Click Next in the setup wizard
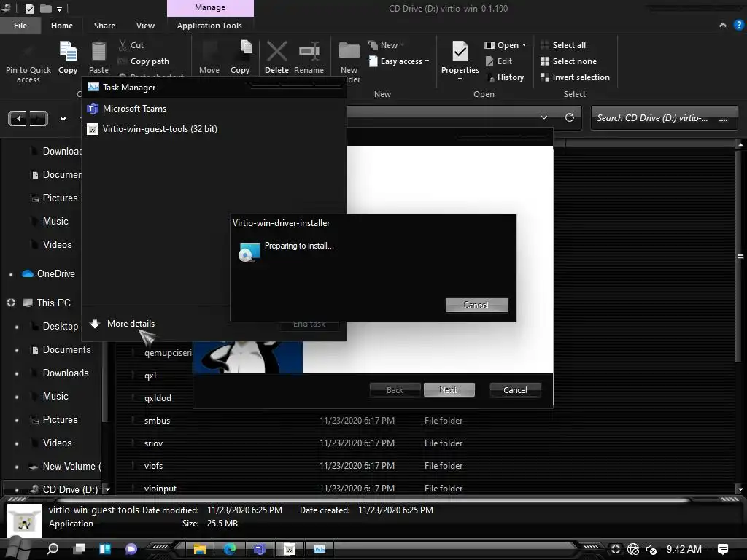This screenshot has width=747, height=560. pyautogui.click(x=449, y=390)
